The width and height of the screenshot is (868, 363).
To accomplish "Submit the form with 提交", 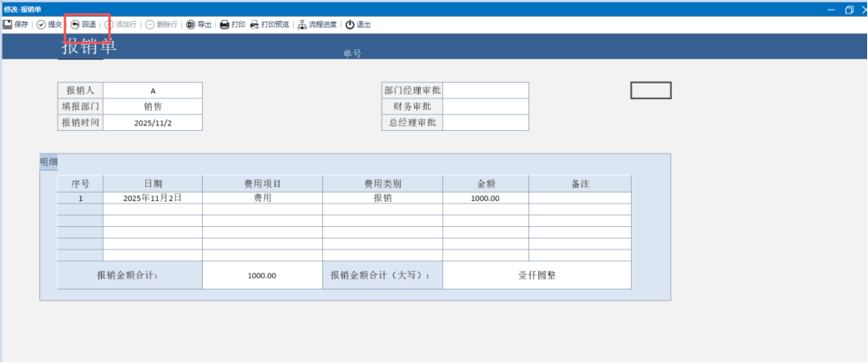I will point(49,24).
